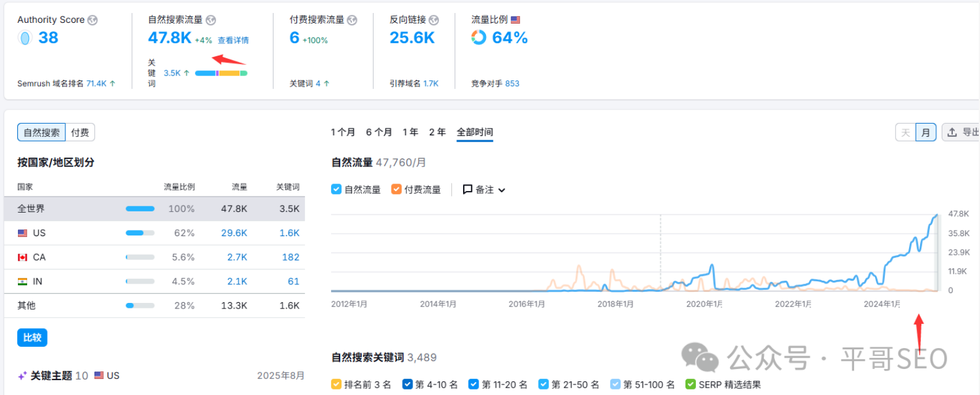Click the 自然搜索流量 info globe icon
The image size is (980, 395).
(x=211, y=20)
